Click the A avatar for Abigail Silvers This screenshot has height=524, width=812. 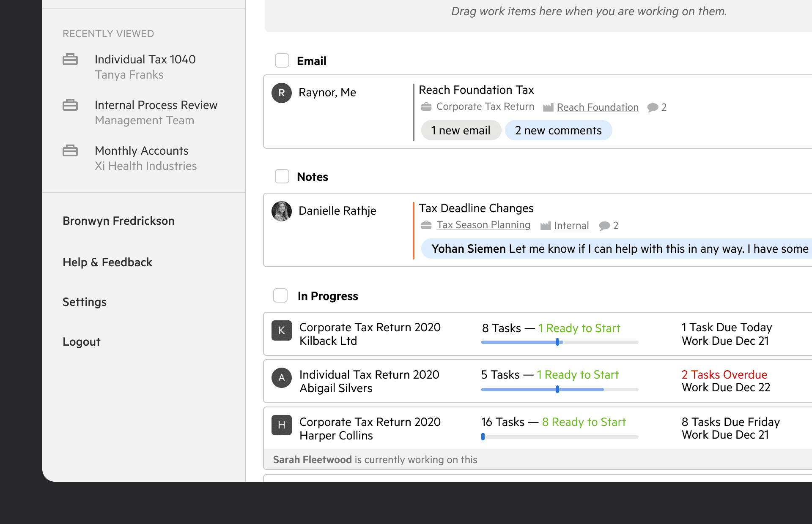(282, 378)
